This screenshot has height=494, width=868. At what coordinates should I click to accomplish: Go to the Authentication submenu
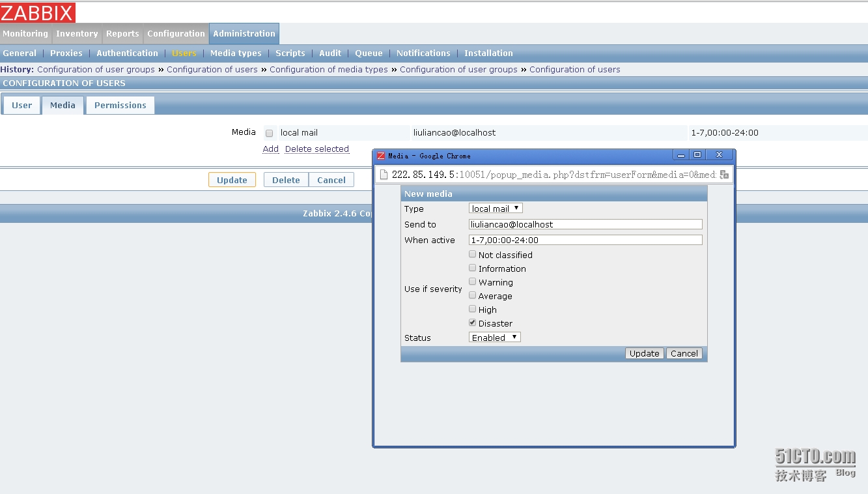pos(127,53)
